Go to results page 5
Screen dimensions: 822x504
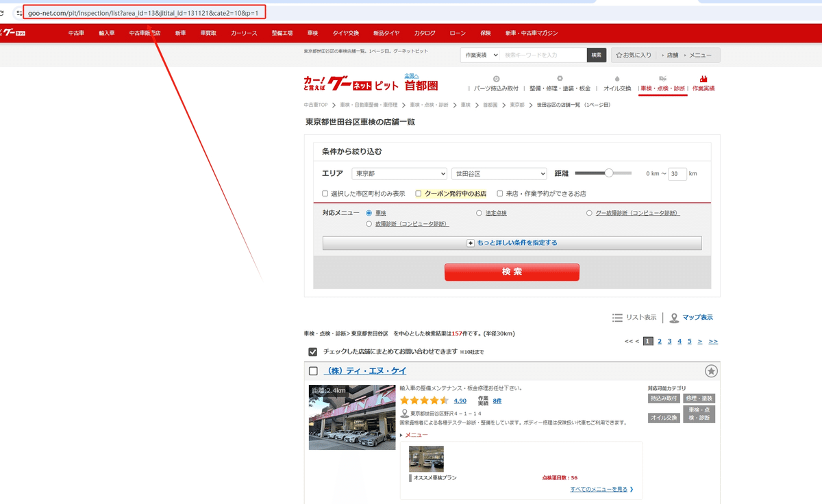coord(690,341)
